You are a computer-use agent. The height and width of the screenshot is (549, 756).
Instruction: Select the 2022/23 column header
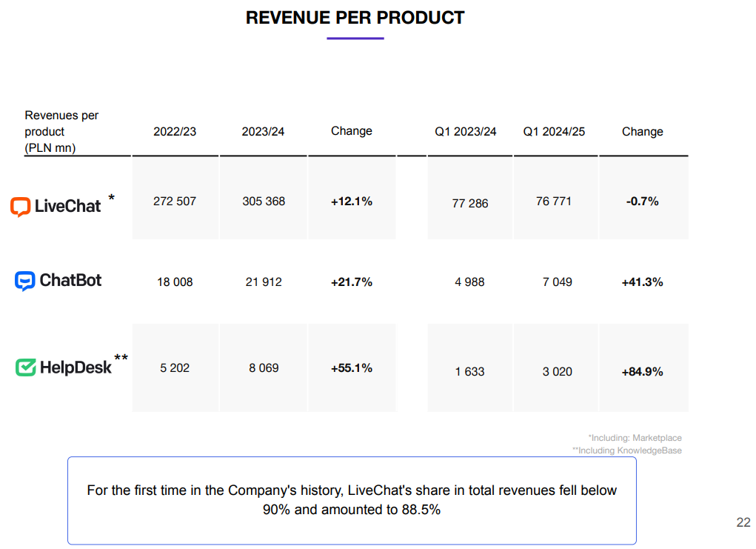click(175, 132)
